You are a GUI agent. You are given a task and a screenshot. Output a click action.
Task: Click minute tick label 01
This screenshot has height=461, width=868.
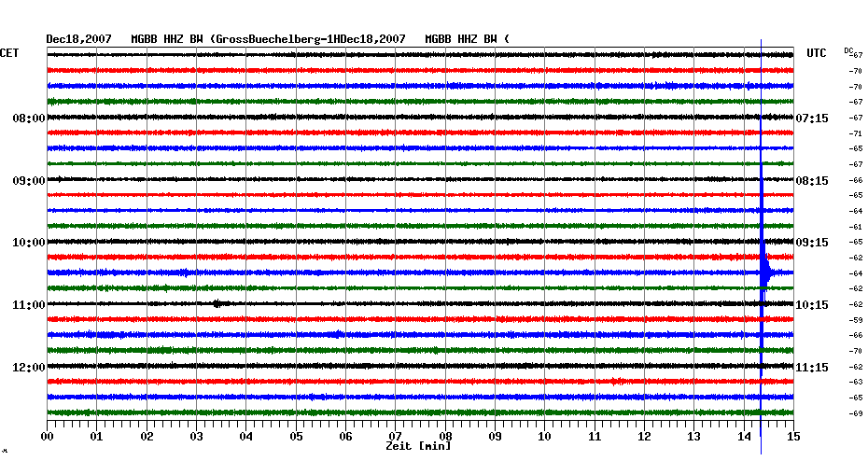tap(97, 437)
